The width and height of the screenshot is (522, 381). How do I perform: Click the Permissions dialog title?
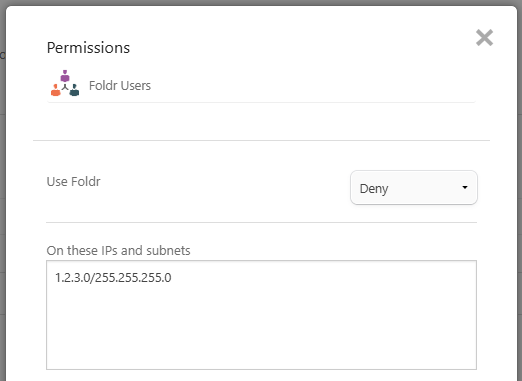[88, 48]
